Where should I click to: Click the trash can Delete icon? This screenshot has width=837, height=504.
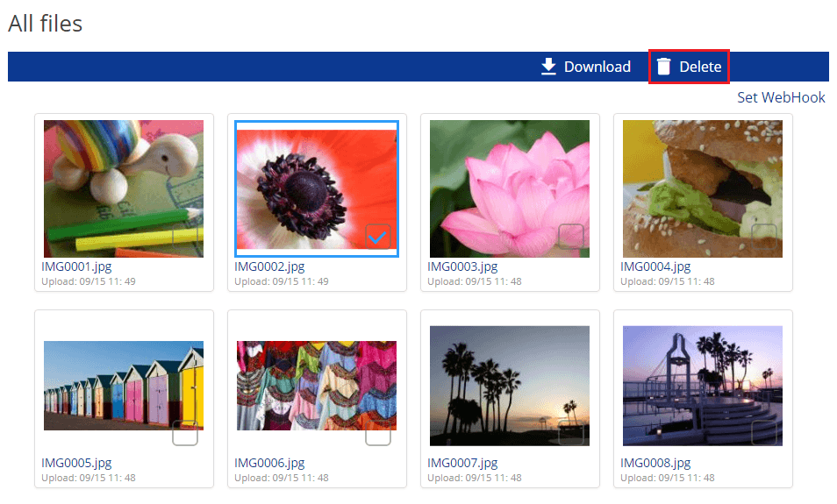(664, 67)
